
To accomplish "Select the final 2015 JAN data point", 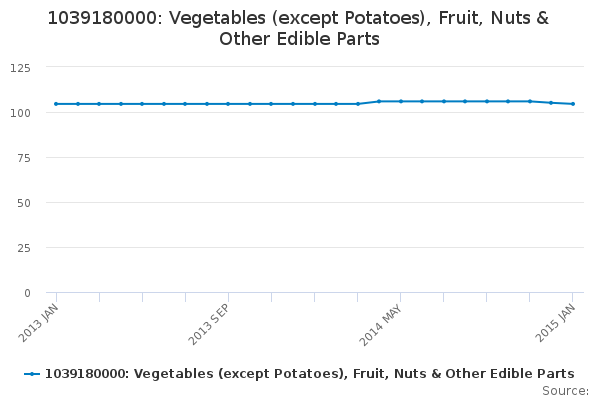I will (572, 104).
